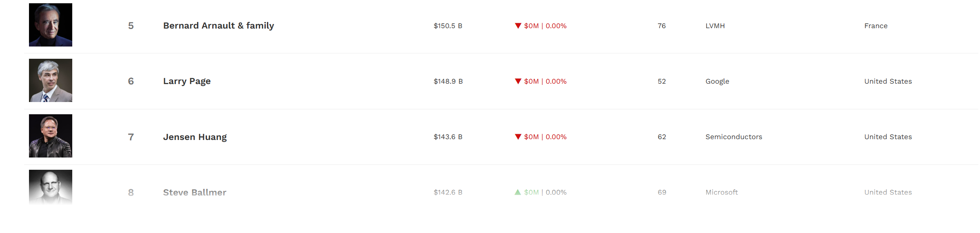Screen dimensions: 980x233
Task: Open the photo thumbnail in the rank 8 row
Action: click(51, 187)
